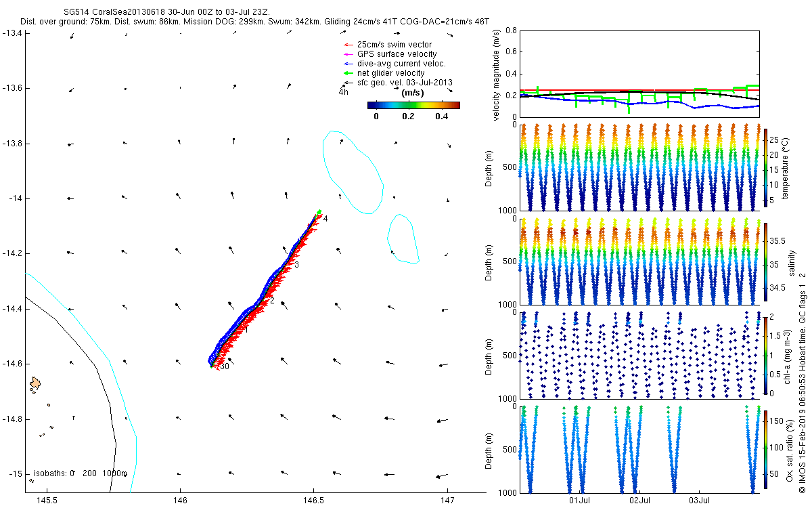Click the 'sfc geo. vel. 03-Jul-2013' legend label
The image size is (812, 508).
405,83
